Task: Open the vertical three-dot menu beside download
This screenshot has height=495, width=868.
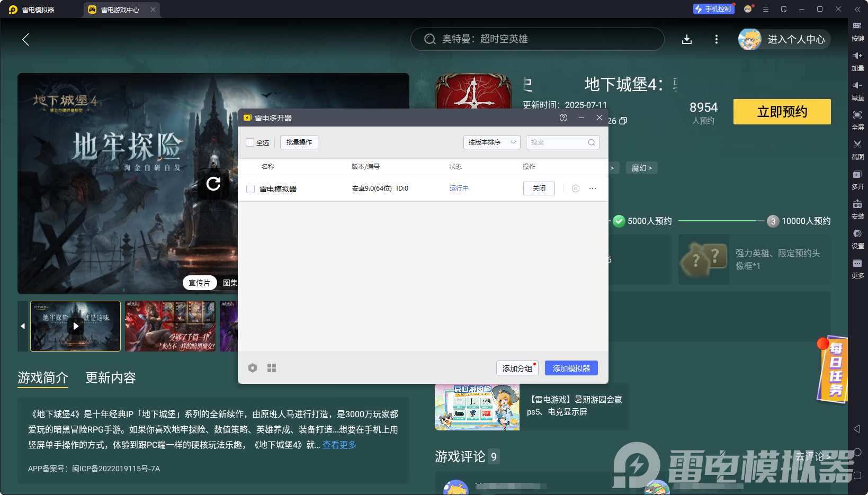Action: (717, 39)
